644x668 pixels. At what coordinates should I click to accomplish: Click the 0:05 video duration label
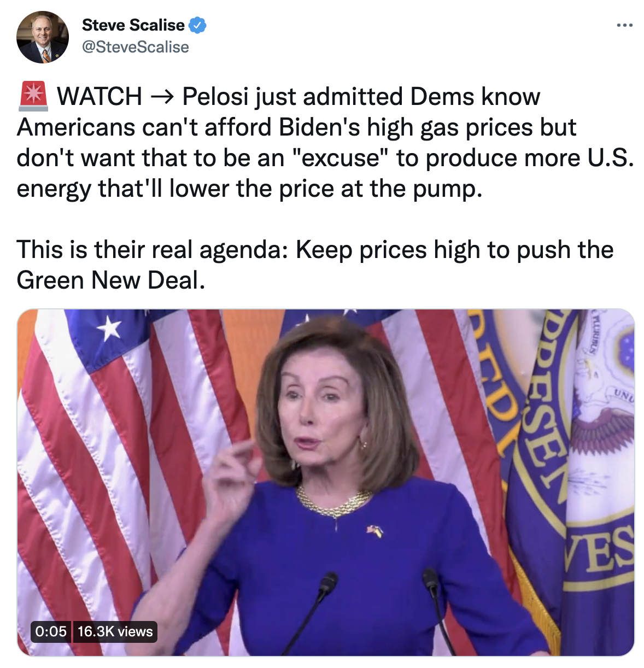(51, 631)
